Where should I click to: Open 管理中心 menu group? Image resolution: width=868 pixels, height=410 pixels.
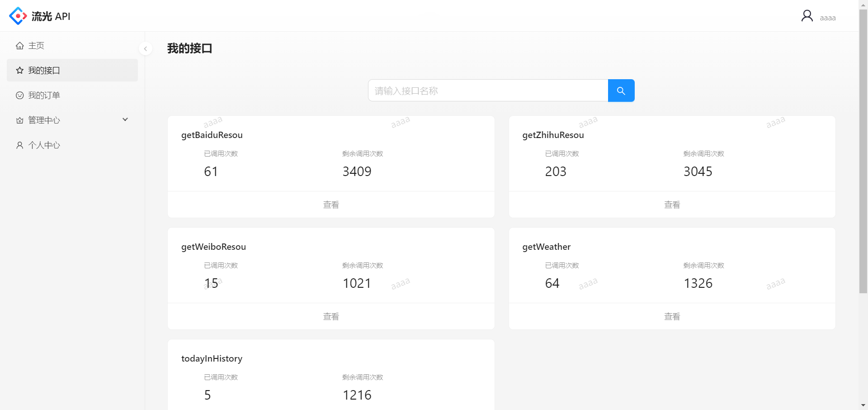[72, 120]
